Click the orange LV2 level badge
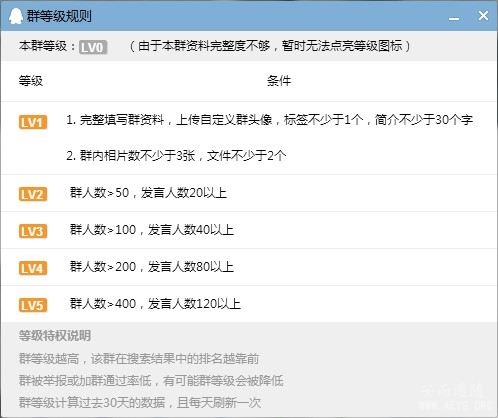Screen dimensions: 498x418 (x=33, y=194)
